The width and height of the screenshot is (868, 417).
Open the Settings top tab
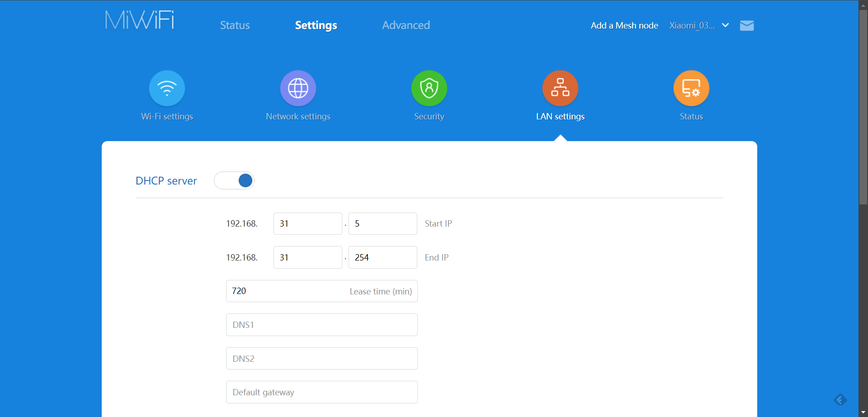click(x=316, y=25)
